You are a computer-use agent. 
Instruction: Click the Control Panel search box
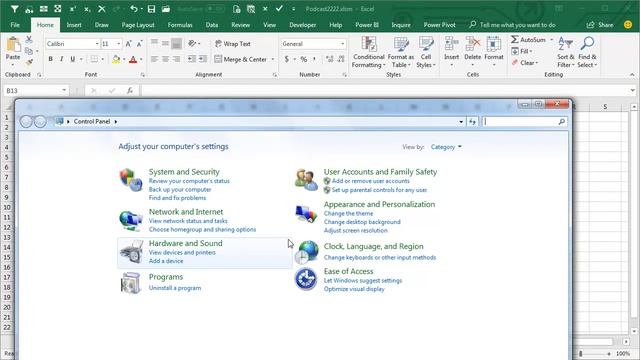524,122
